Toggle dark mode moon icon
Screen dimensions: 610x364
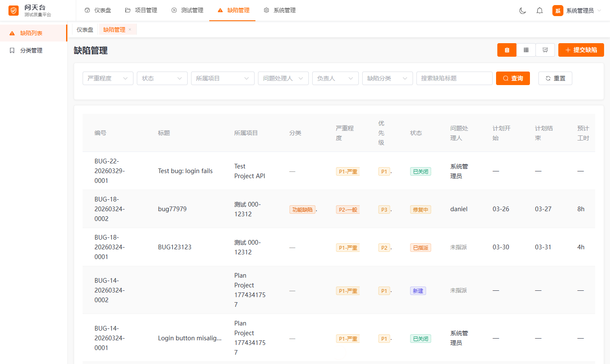coord(523,11)
